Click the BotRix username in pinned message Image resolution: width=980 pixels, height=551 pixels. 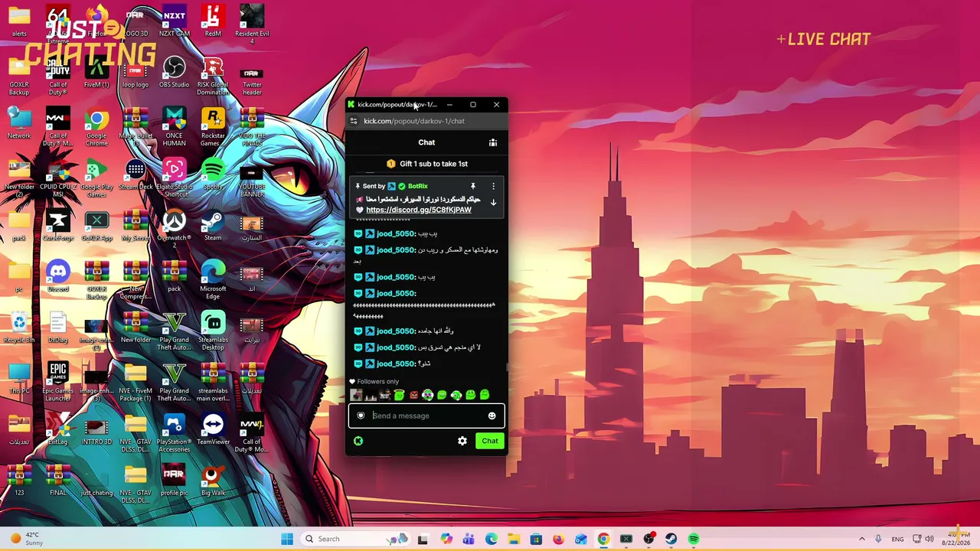[418, 186]
